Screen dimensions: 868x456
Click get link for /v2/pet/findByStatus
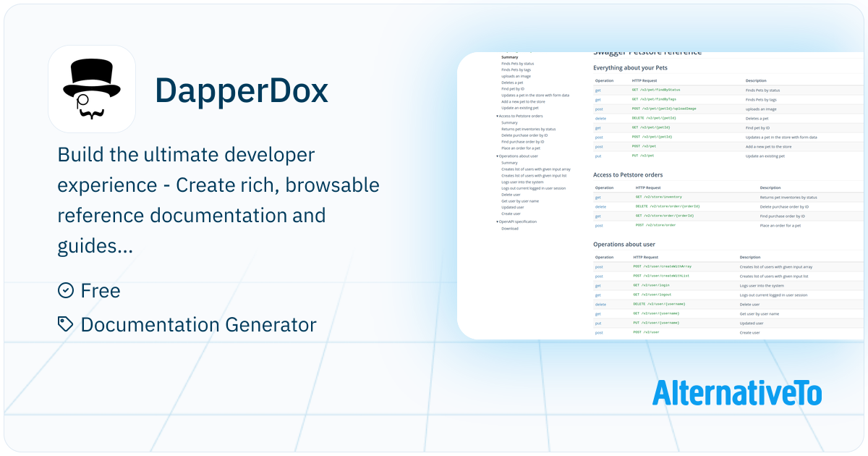tap(598, 90)
